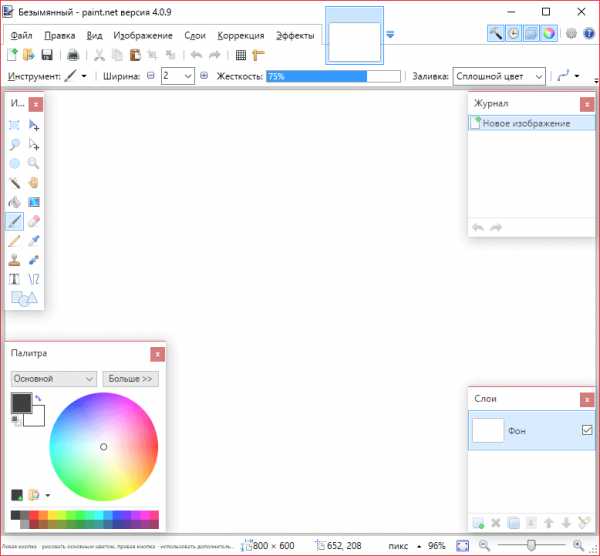The height and width of the screenshot is (556, 600).
Task: Select the Line/Curve tool
Action: 34,279
